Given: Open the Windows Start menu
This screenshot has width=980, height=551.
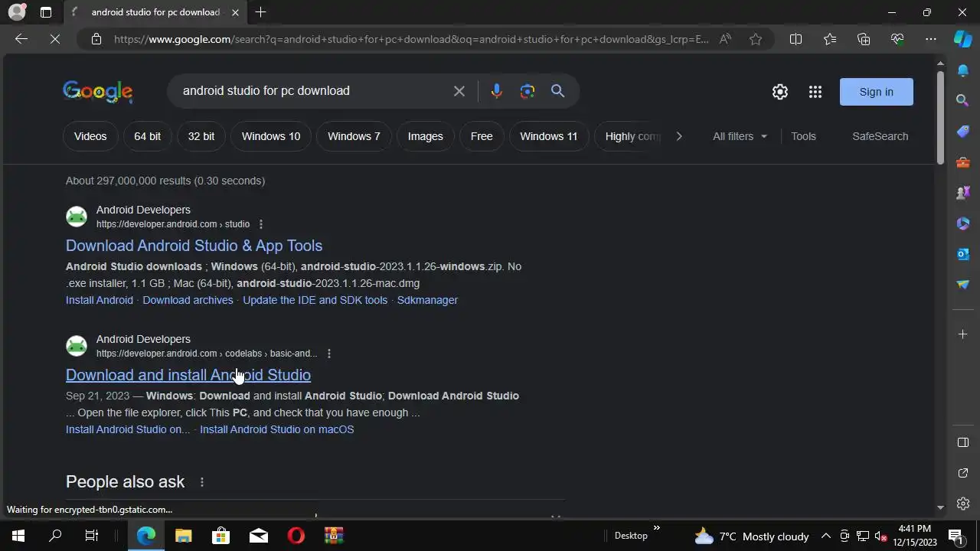Looking at the screenshot, I should pyautogui.click(x=18, y=536).
